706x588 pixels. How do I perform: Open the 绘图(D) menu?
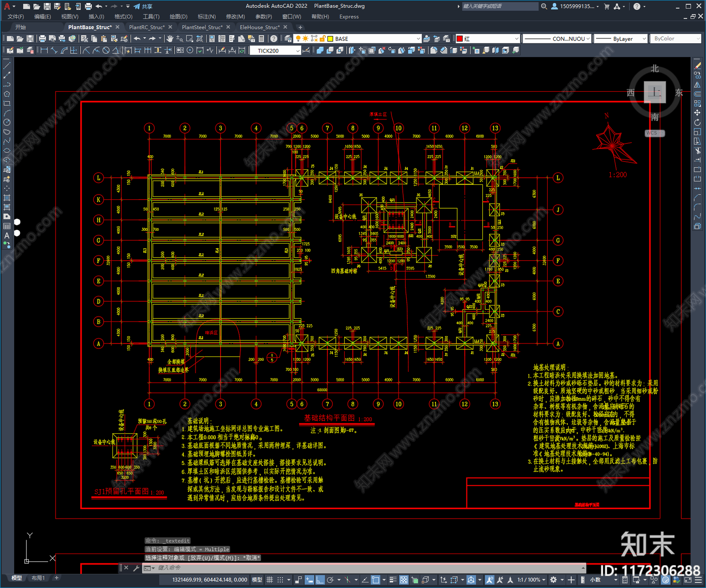[x=179, y=17]
